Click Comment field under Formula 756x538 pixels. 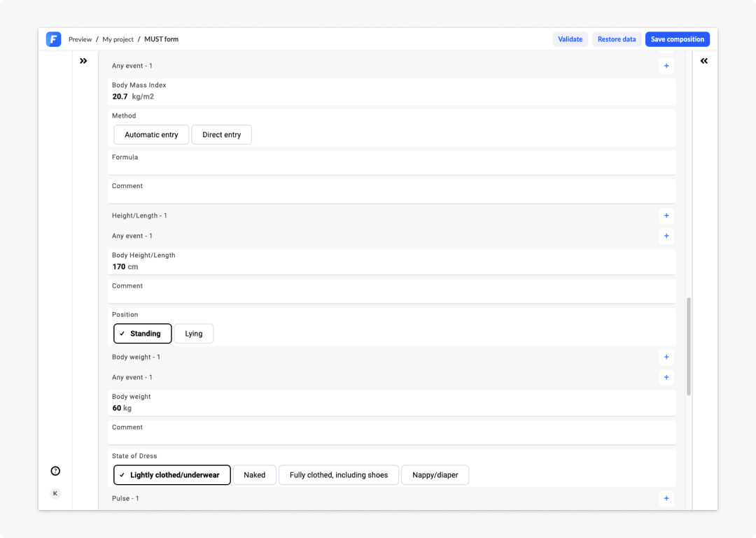pos(392,192)
